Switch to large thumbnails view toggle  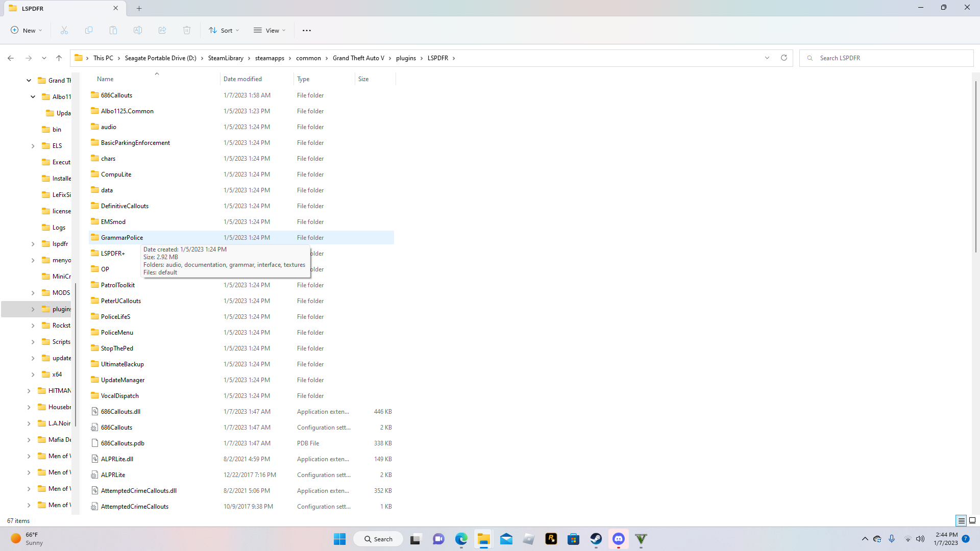click(972, 520)
